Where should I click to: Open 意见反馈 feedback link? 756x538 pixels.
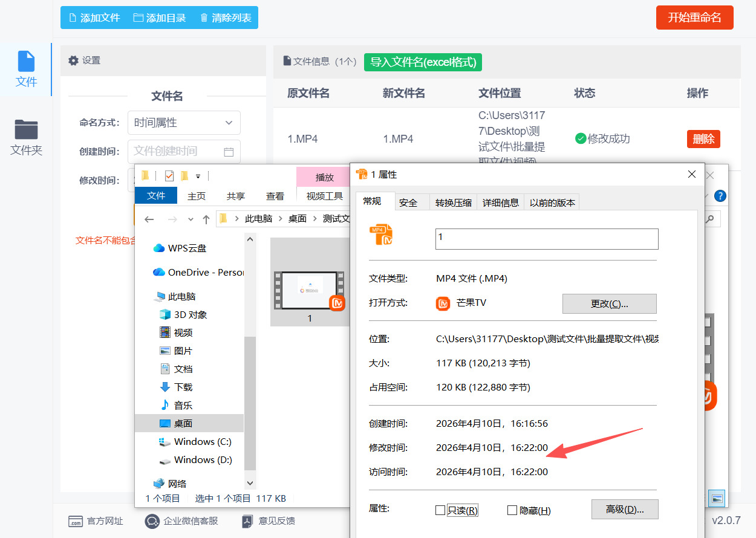click(x=268, y=521)
